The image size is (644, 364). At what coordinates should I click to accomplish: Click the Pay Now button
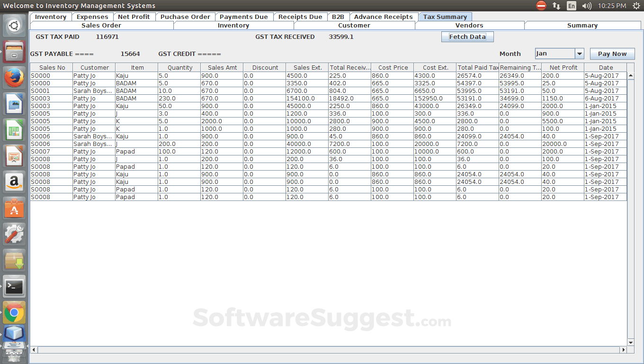[612, 54]
